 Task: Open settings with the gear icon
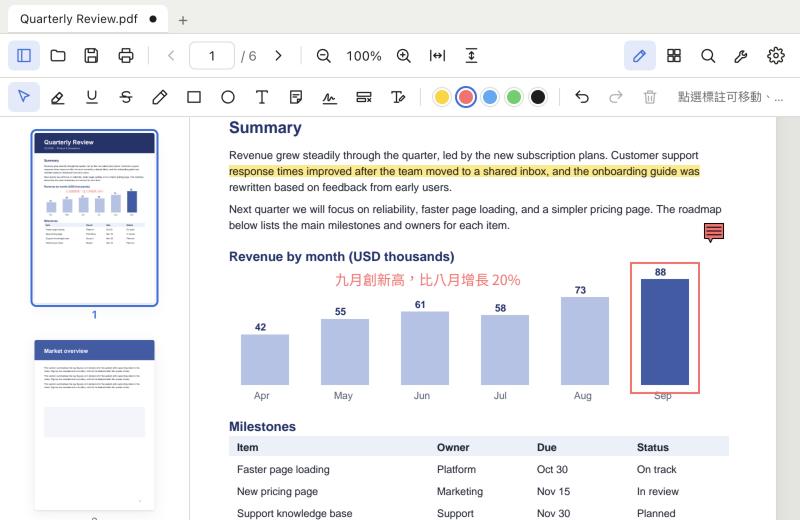[776, 56]
